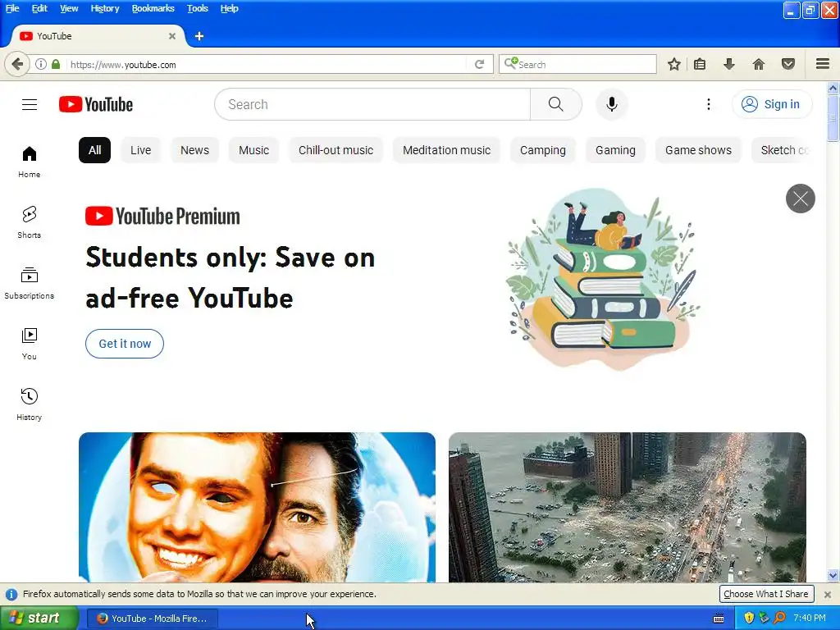Screen dimensions: 840x630
Task: Click the taskbar clock 7:40 PM
Action: pyautogui.click(x=809, y=618)
